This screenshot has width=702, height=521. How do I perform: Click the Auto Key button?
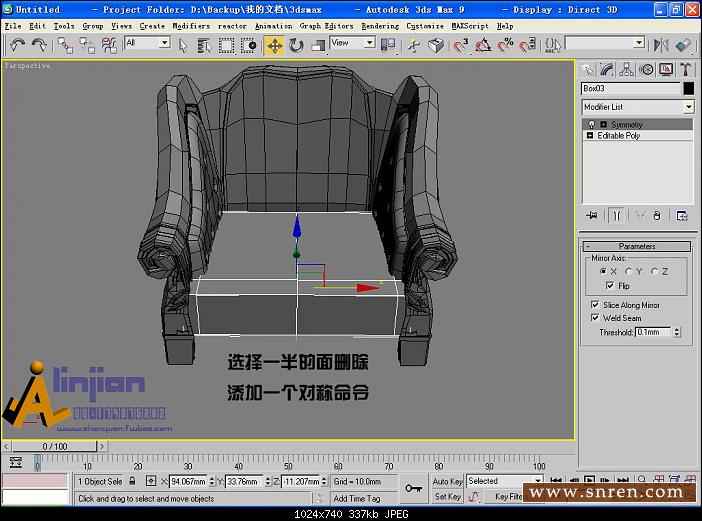pyautogui.click(x=447, y=481)
